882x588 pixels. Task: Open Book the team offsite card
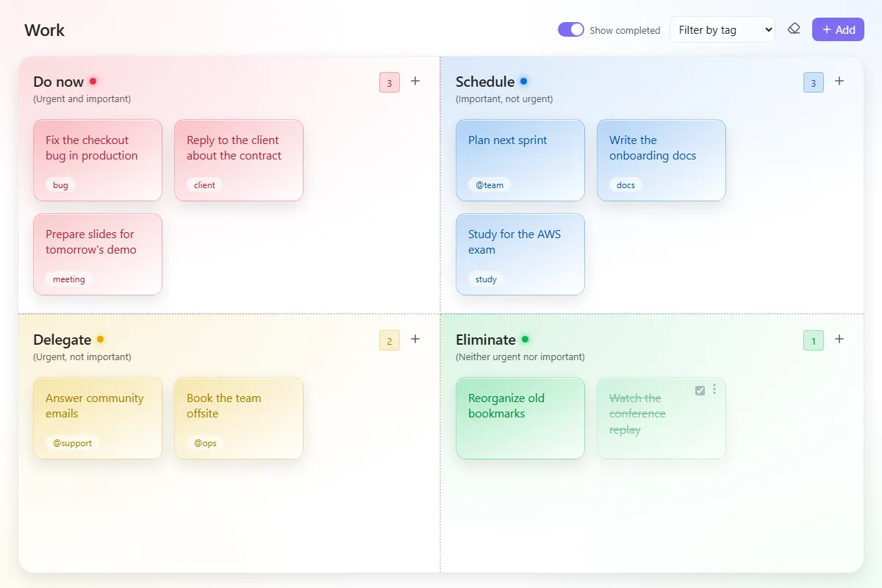point(239,418)
